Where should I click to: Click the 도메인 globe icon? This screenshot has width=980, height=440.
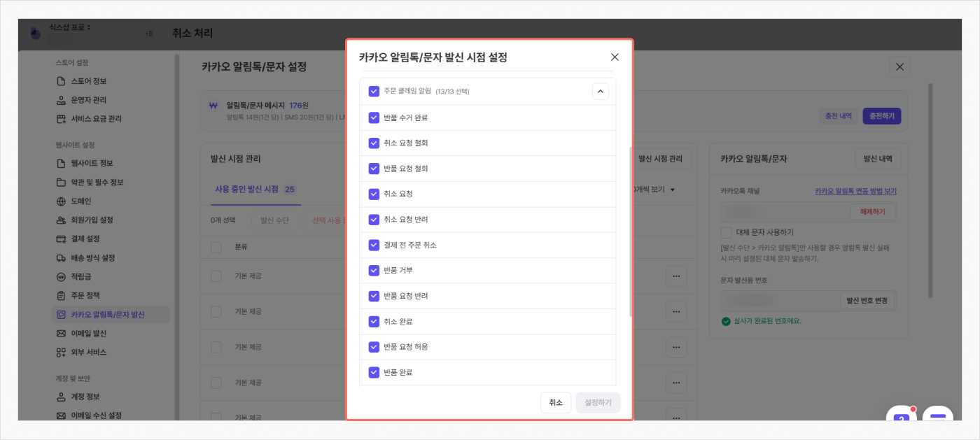point(61,201)
